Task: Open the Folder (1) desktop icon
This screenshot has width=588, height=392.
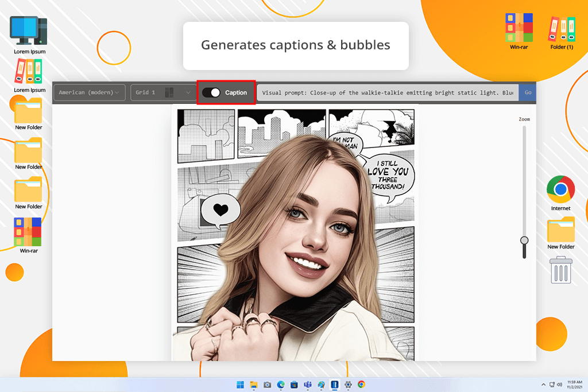Action: point(562,33)
